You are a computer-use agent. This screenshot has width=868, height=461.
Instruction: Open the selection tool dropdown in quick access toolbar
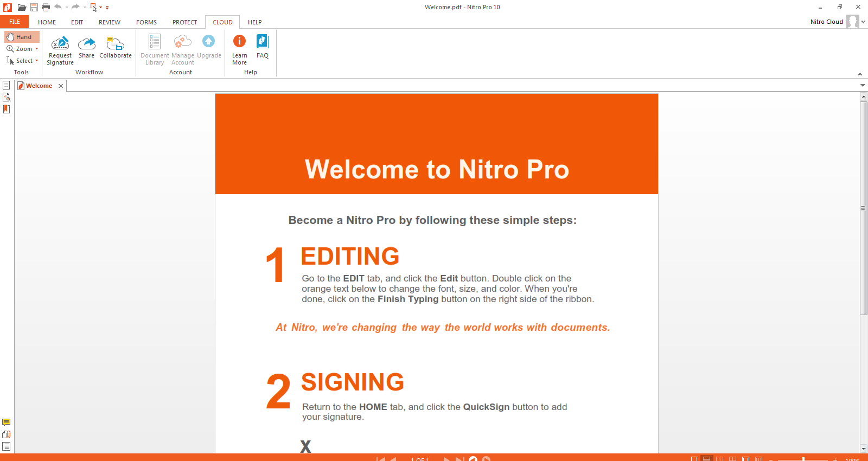pos(100,8)
